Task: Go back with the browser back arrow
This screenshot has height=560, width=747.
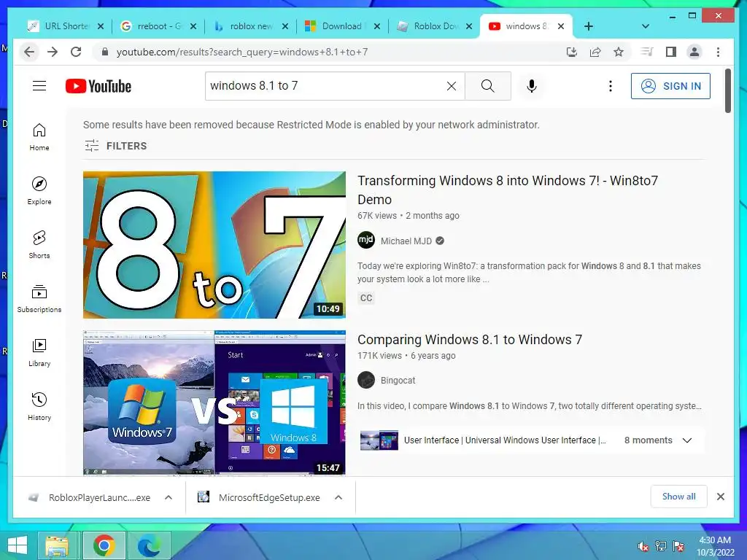Action: 29,52
